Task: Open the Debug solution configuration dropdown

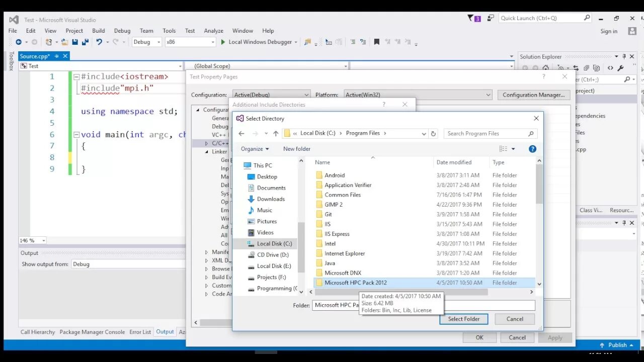Action: 146,42
